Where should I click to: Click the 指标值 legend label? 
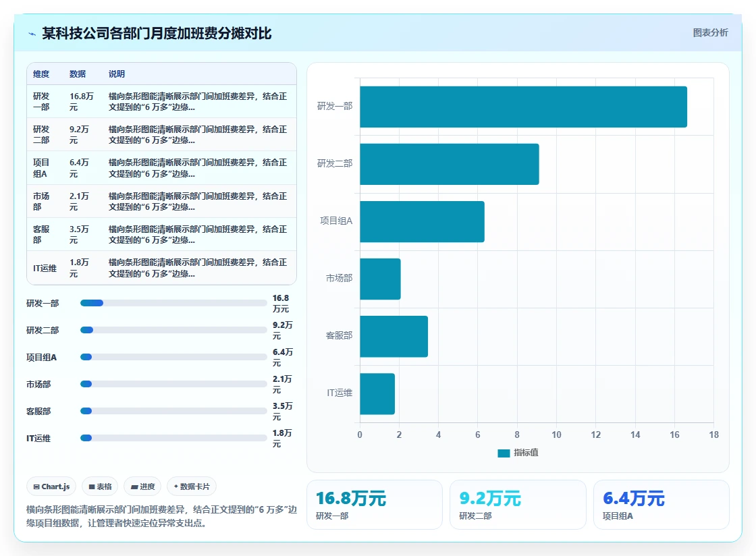pos(526,453)
